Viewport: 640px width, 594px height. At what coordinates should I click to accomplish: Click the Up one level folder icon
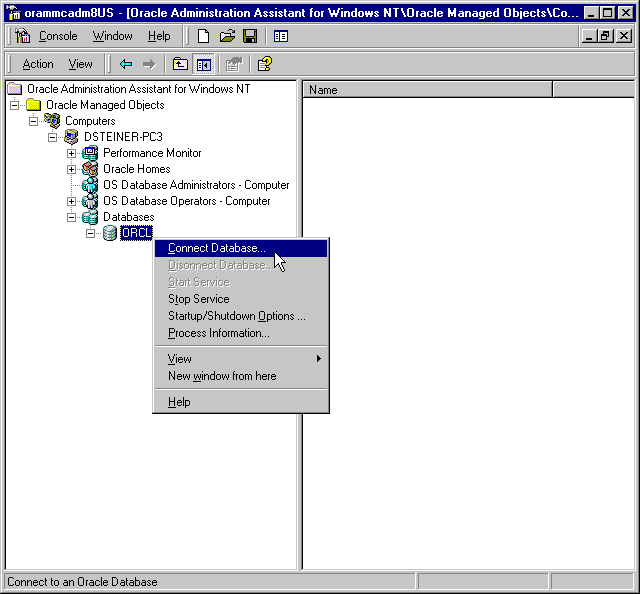(180, 64)
